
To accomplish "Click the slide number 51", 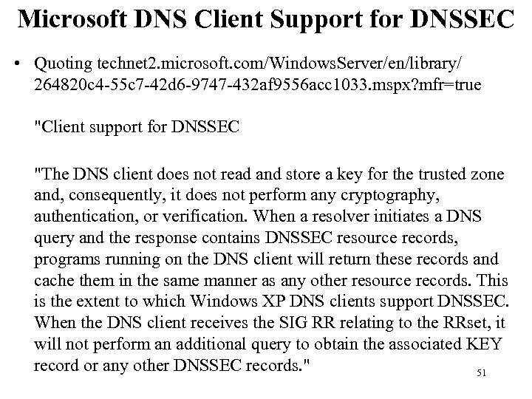I will pos(480,374).
